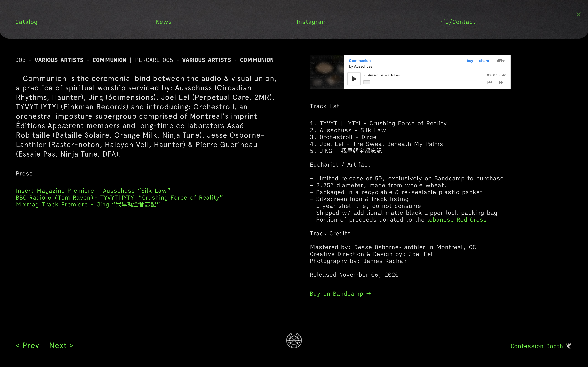588x367 pixels.
Task: Skip to next track in player
Action: click(501, 82)
